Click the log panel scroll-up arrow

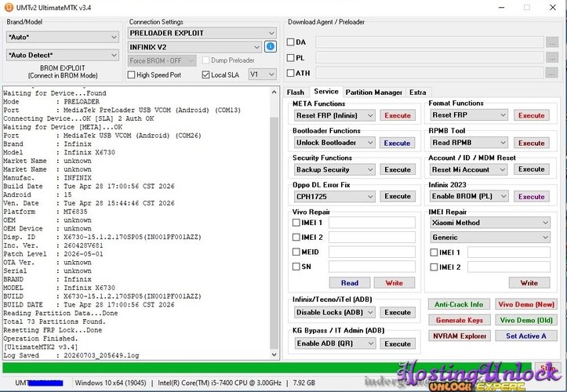[274, 92]
